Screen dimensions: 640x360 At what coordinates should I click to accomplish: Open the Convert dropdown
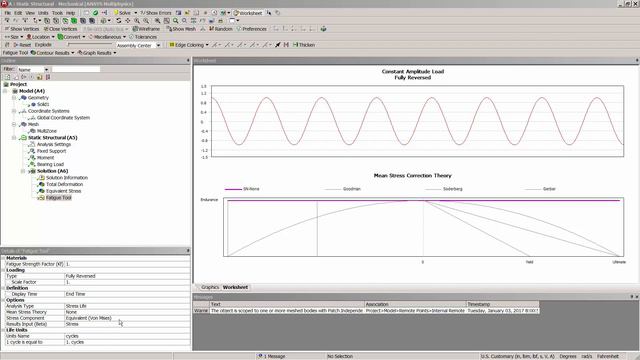click(x=71, y=37)
